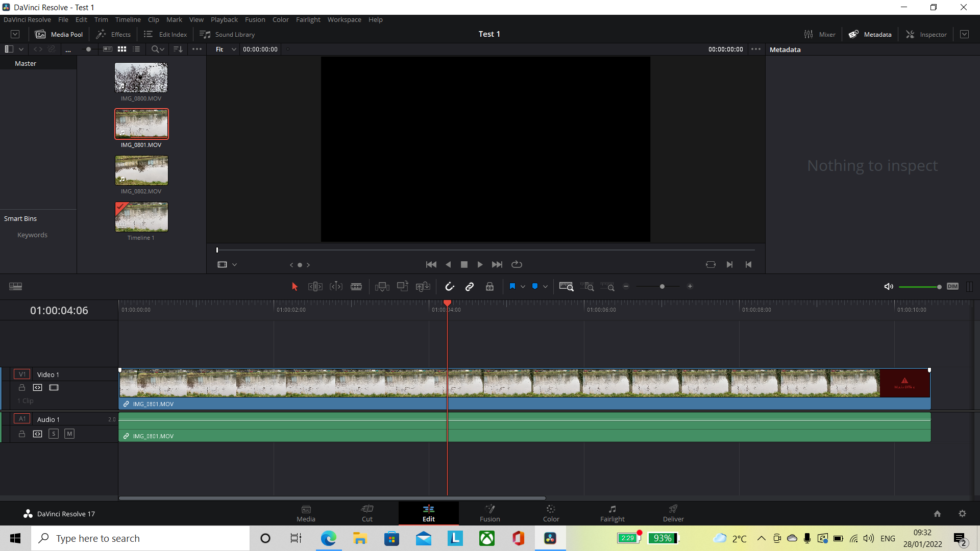
Task: Solo the Audio 1 track
Action: (x=54, y=434)
